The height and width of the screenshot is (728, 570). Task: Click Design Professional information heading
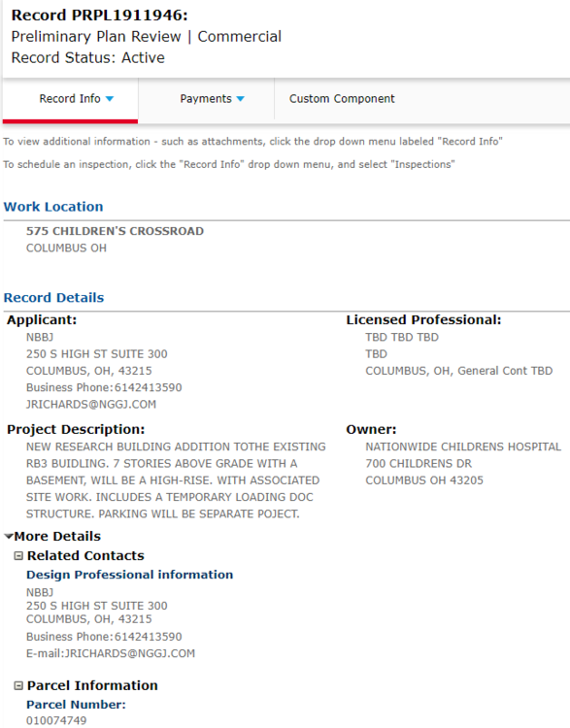click(x=129, y=575)
